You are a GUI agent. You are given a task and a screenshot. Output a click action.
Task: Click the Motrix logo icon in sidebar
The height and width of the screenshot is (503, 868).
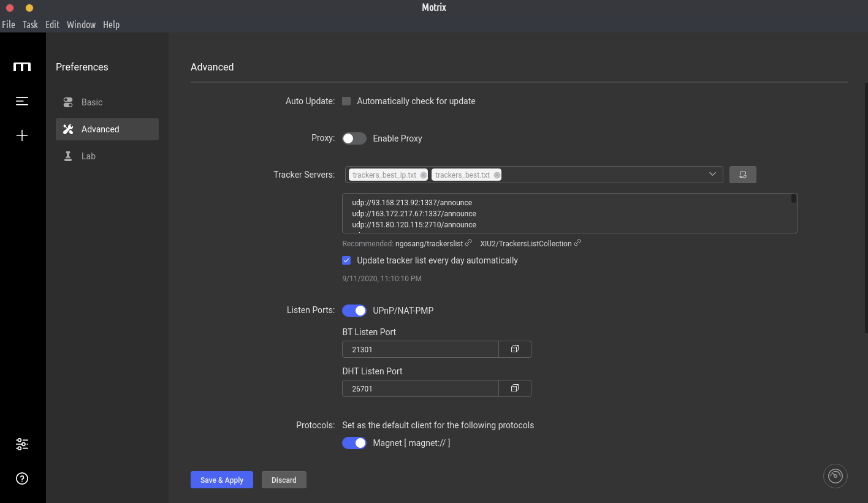22,67
